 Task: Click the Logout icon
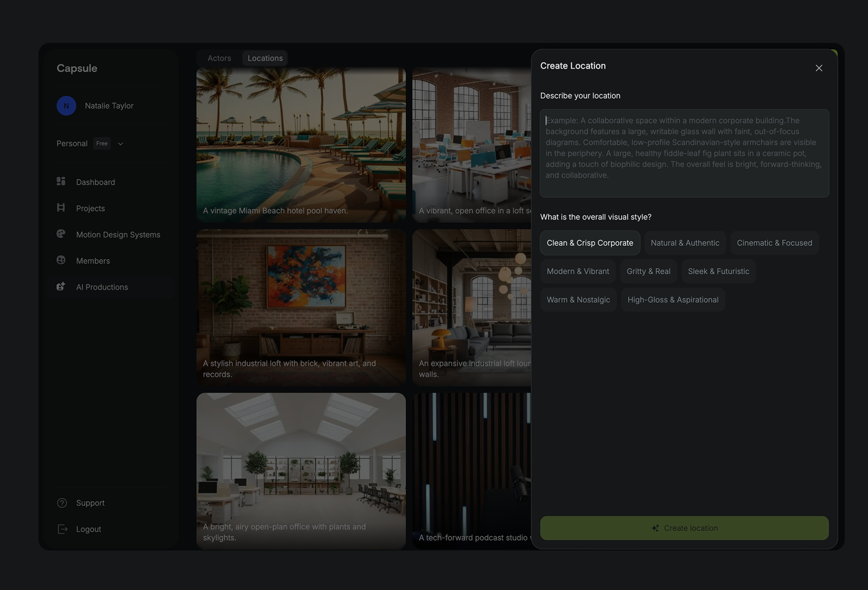[62, 529]
